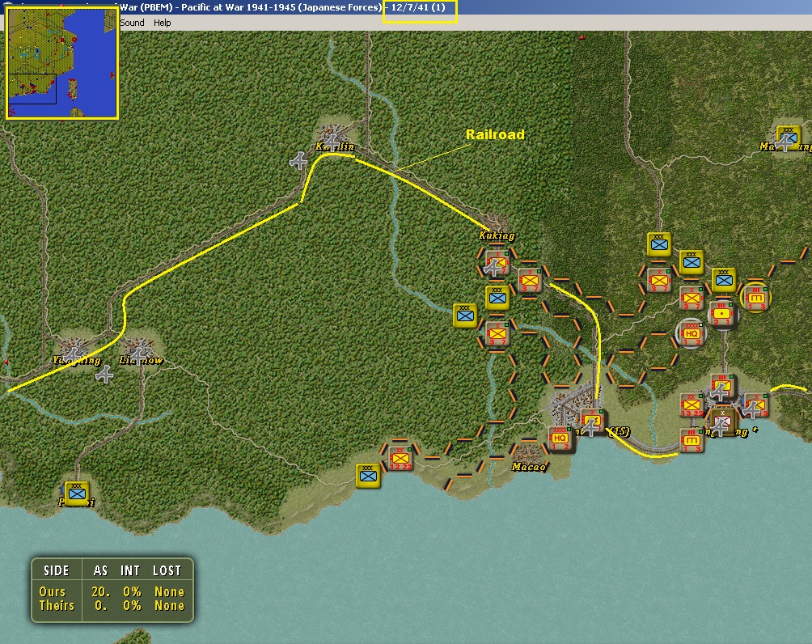This screenshot has height=644, width=812.
Task: Select the airfield icon on Kweilin city
Action: click(332, 142)
